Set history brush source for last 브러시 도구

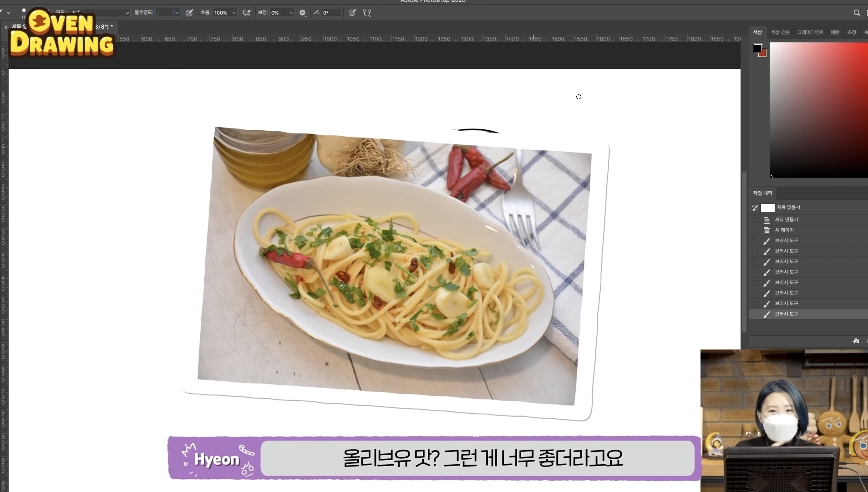click(755, 314)
